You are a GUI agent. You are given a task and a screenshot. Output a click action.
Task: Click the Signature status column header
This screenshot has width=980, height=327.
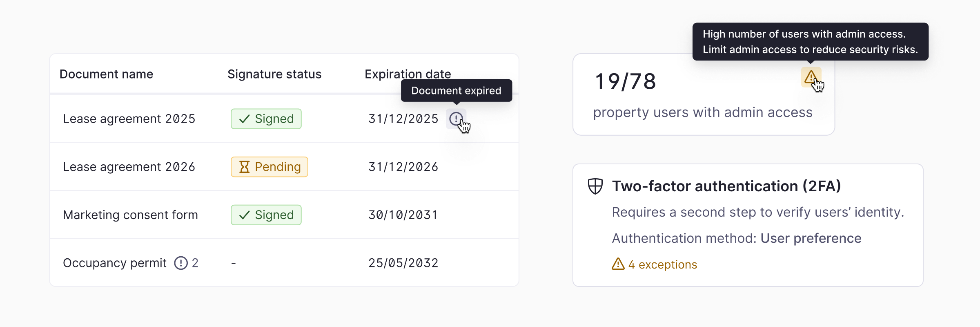(x=274, y=74)
